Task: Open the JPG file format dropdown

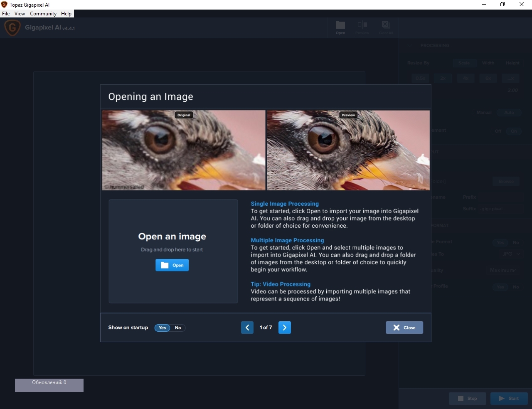Action: (511, 254)
